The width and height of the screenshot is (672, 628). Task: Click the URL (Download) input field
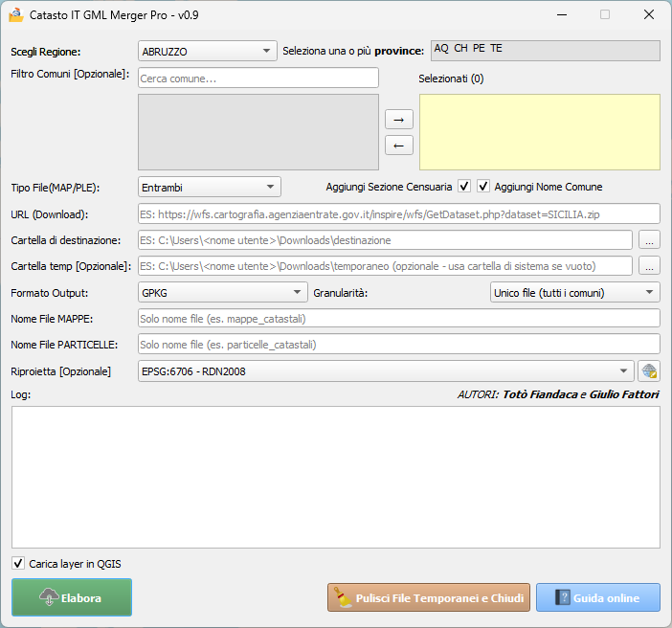399,214
